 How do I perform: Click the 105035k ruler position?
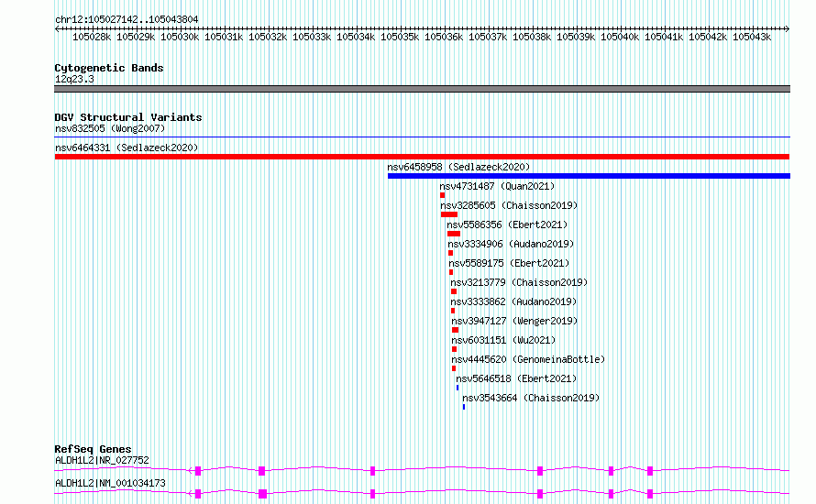point(400,37)
